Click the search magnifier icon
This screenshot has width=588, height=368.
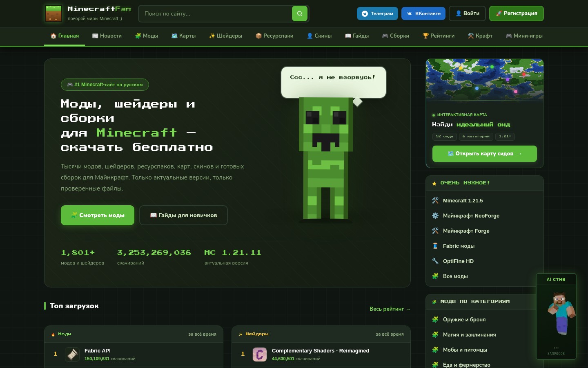click(299, 13)
